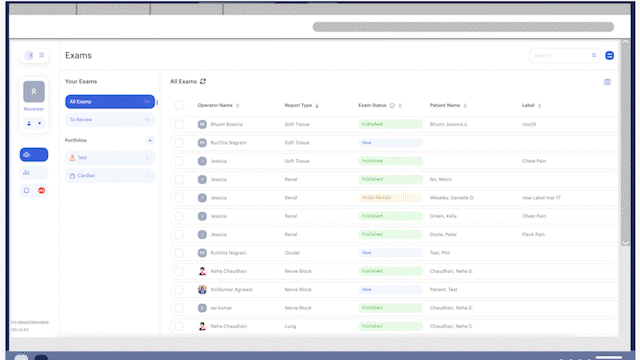
Task: Sort by Exam Status column
Action: [x=400, y=106]
